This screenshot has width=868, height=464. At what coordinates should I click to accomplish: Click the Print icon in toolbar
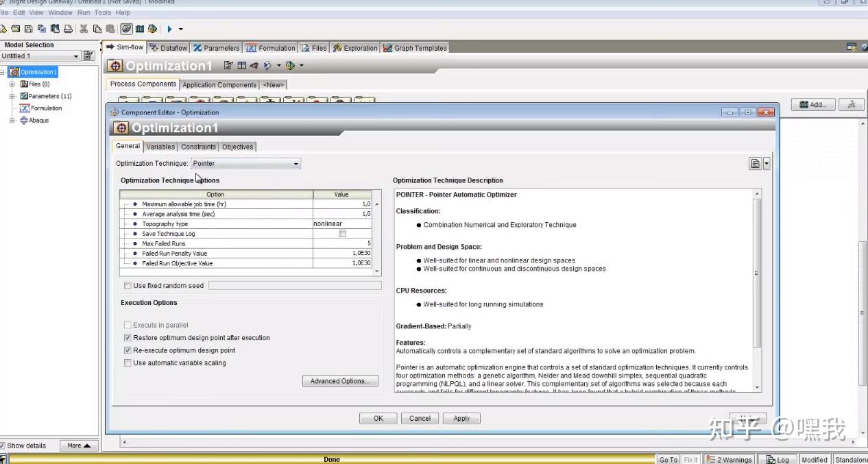click(68, 29)
